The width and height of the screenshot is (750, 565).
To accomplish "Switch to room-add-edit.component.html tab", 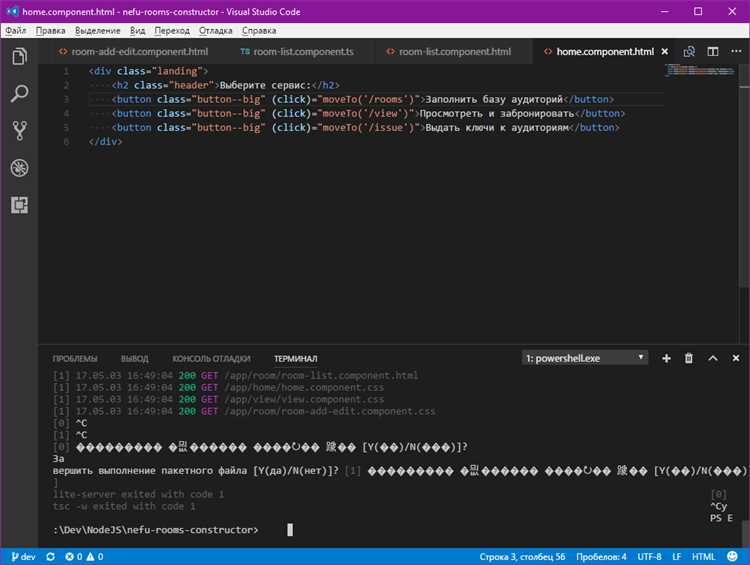I will pyautogui.click(x=133, y=52).
